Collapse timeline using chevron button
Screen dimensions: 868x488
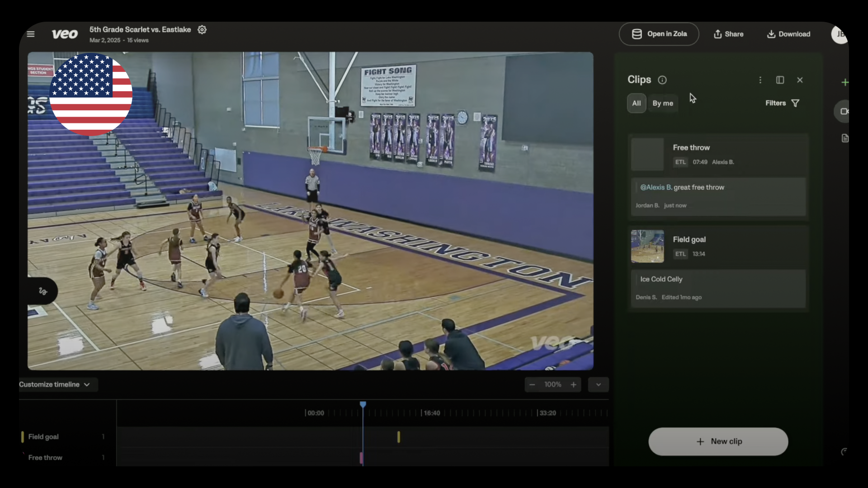pyautogui.click(x=598, y=385)
